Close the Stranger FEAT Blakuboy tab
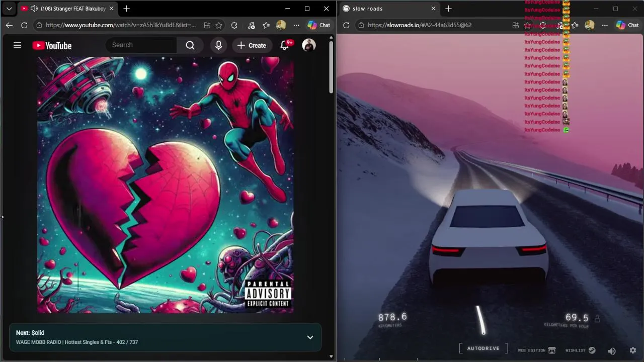The image size is (644, 362). (111, 9)
